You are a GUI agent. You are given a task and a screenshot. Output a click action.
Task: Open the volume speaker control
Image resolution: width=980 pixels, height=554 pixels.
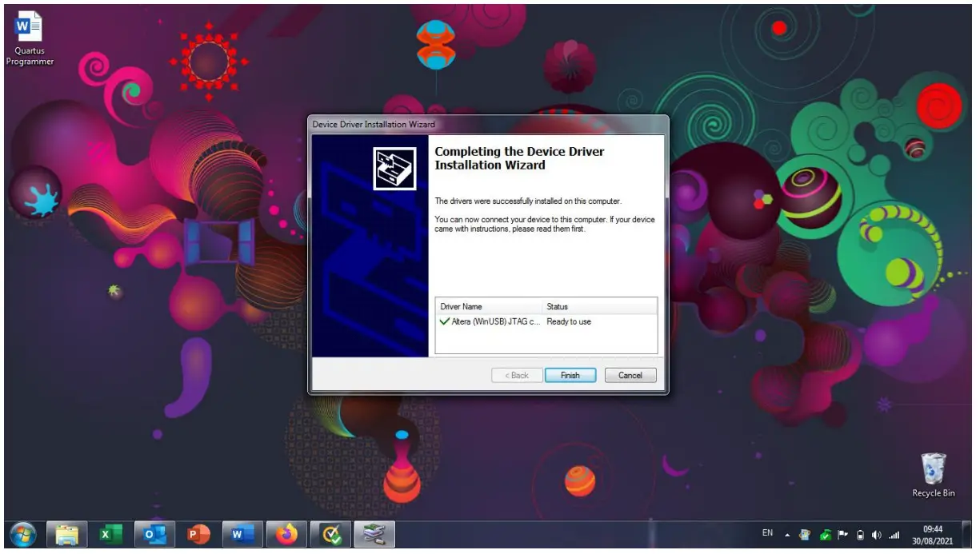(x=877, y=535)
